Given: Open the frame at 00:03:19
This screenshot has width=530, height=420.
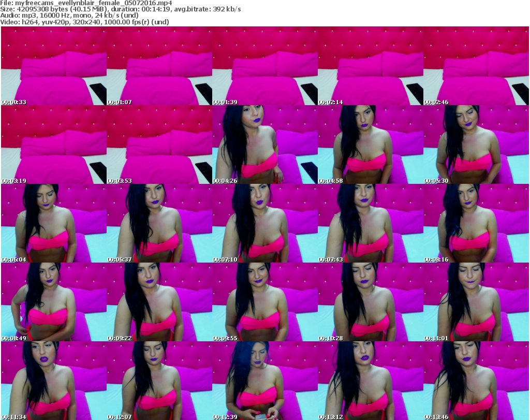Looking at the screenshot, I should pyautogui.click(x=54, y=144).
